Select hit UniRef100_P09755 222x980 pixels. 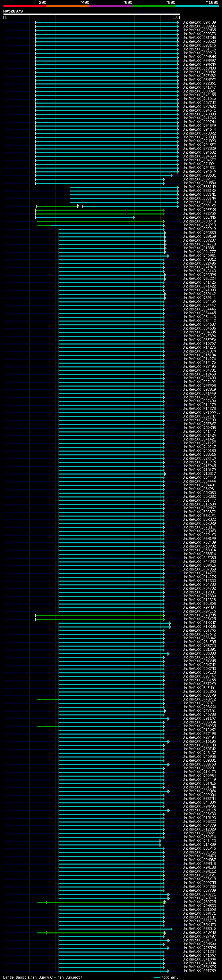[199, 883]
